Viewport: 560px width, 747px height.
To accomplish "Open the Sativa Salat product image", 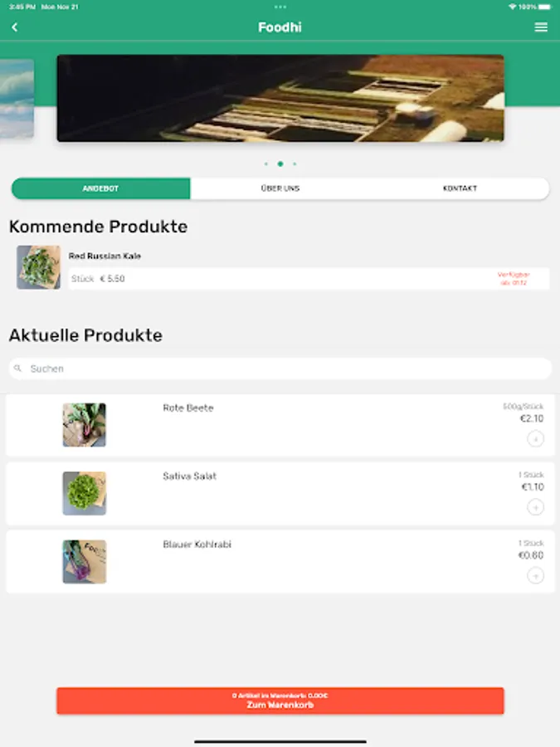I will tap(85, 493).
